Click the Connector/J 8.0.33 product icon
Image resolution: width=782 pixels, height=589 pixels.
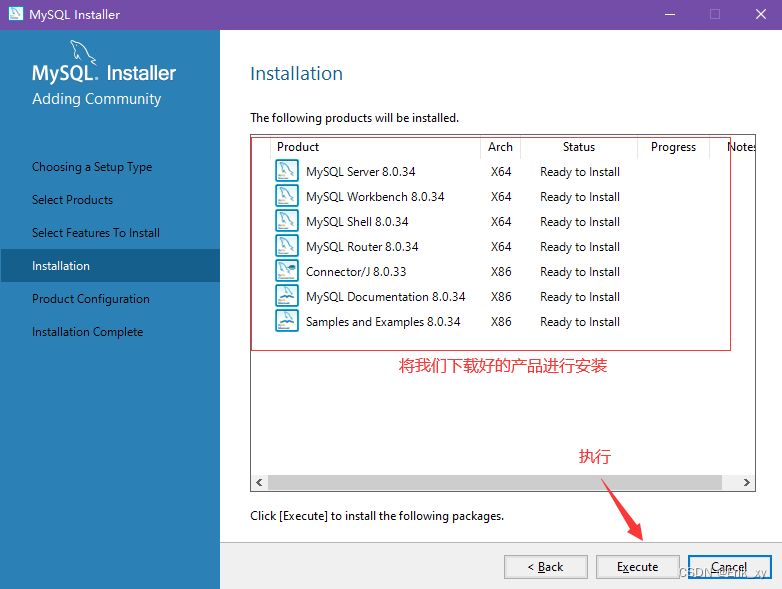(287, 270)
